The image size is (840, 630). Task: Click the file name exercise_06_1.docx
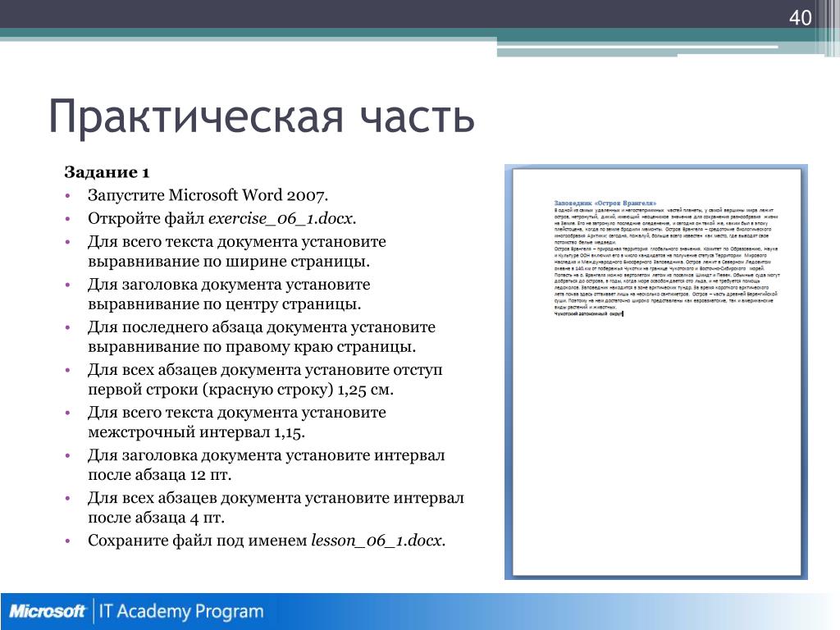point(281,218)
